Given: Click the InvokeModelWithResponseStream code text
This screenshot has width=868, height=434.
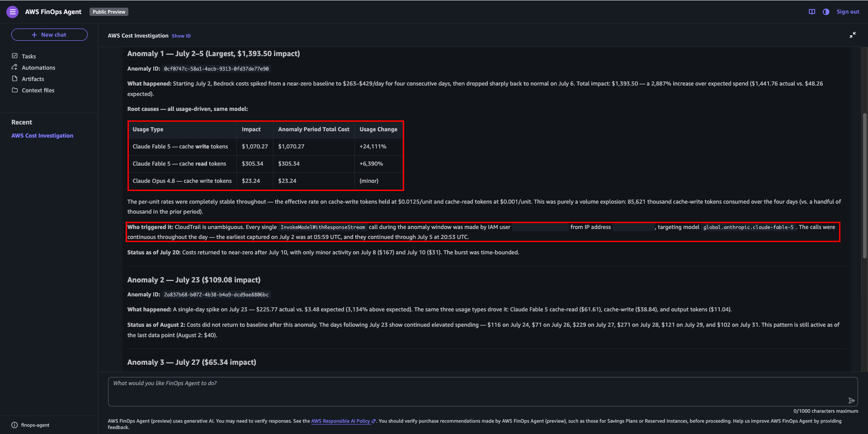Looking at the screenshot, I should [x=323, y=227].
